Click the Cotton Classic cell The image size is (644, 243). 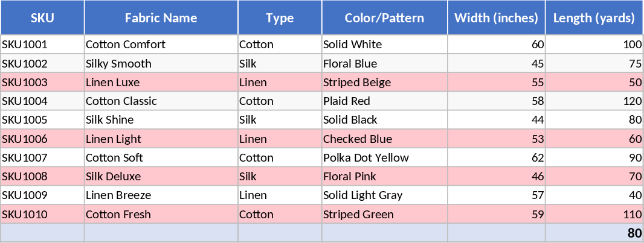[161, 101]
